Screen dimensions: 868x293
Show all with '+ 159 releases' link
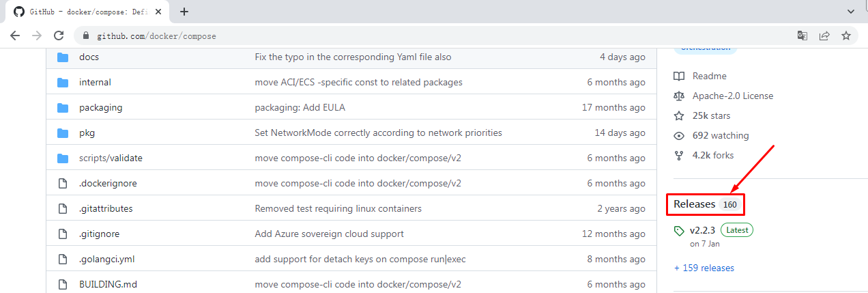tap(704, 268)
